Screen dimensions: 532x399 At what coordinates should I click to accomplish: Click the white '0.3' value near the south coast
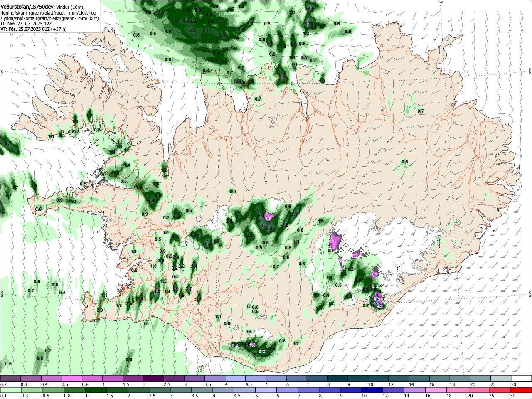(262, 352)
